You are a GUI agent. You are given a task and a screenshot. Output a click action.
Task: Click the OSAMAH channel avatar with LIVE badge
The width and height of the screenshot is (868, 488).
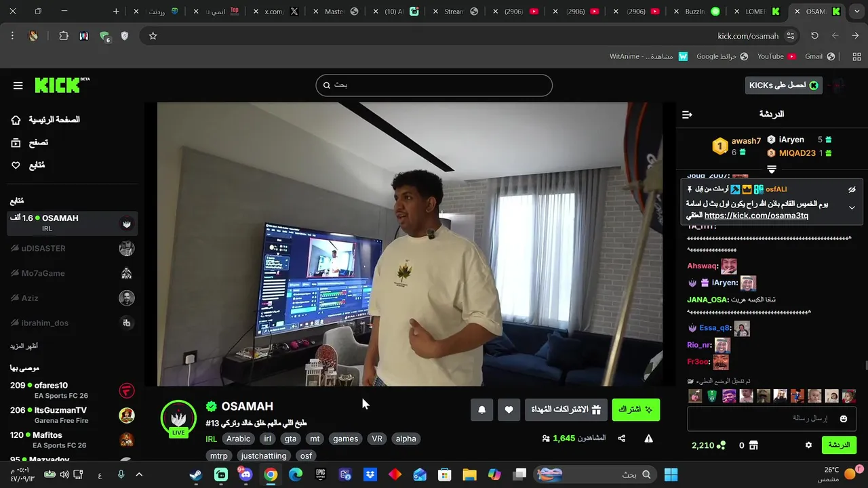point(178,418)
